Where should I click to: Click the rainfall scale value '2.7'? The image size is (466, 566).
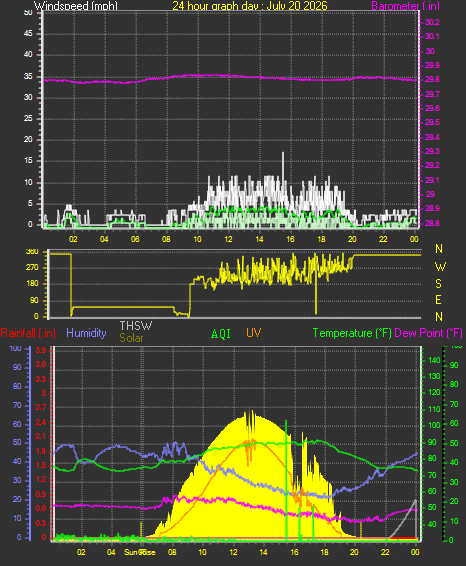coord(41,408)
